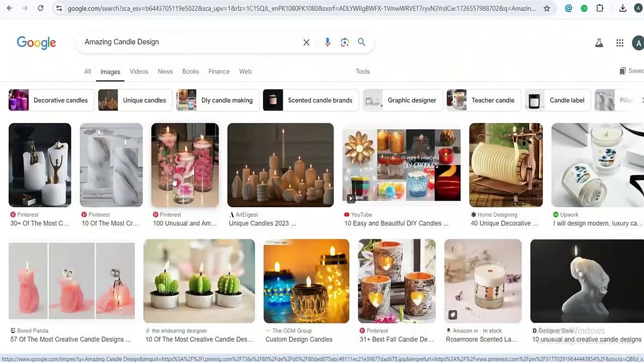Switch to the All results tab
The image size is (644, 362).
(88, 71)
